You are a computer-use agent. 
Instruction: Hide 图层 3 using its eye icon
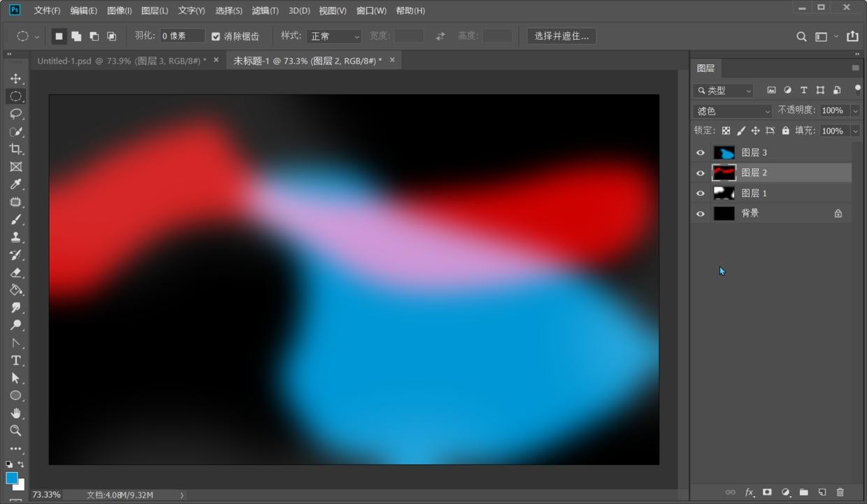pyautogui.click(x=701, y=152)
